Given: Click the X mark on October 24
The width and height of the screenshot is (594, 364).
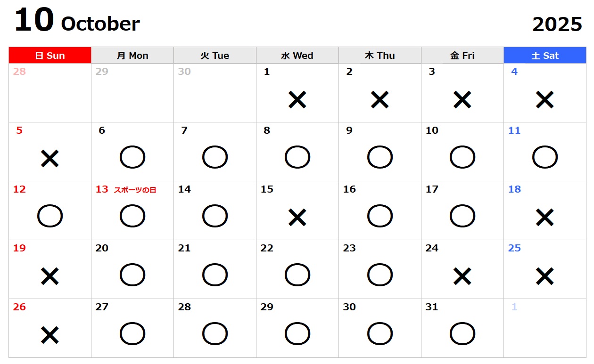Looking at the screenshot, I should pyautogui.click(x=462, y=276).
